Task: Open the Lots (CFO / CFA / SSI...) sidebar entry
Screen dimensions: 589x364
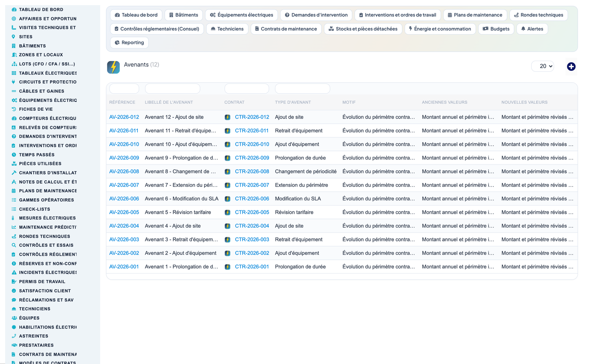Action: point(47,64)
